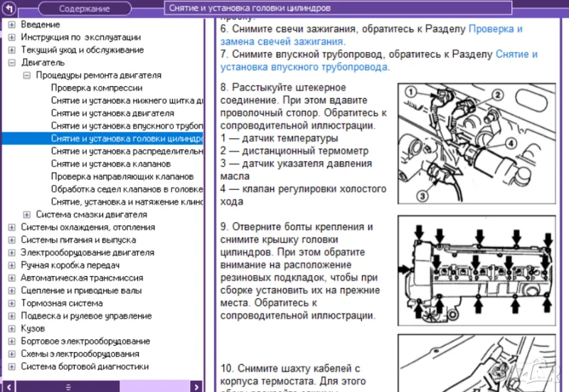Select Проверка компрессии in the tree

pos(96,88)
